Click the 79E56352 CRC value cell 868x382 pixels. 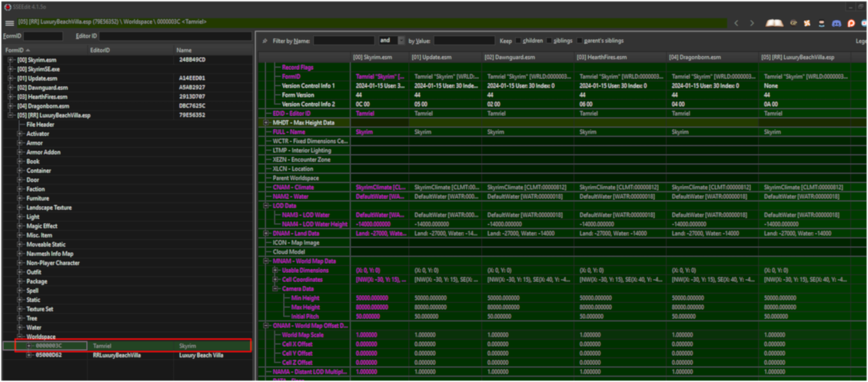click(x=192, y=115)
